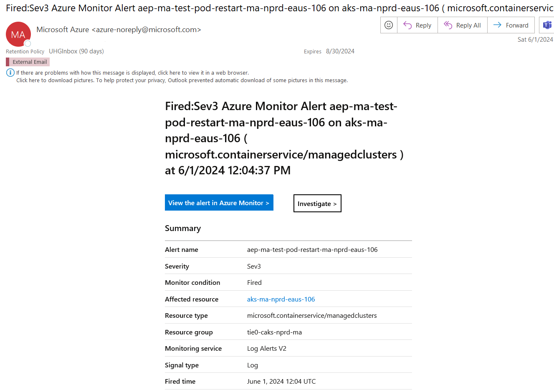Viewport: 554px width, 392px height.
Task: Click the Reply arrow button
Action: 417,25
